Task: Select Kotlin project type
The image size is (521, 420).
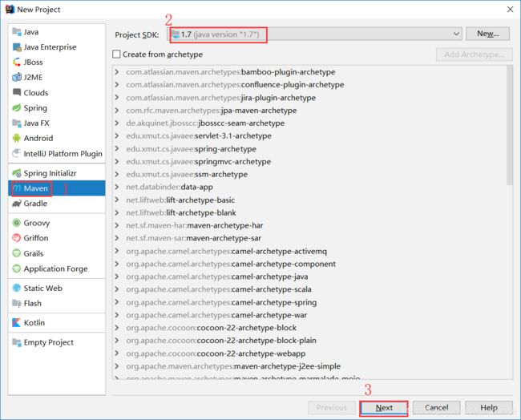Action: (x=56, y=323)
